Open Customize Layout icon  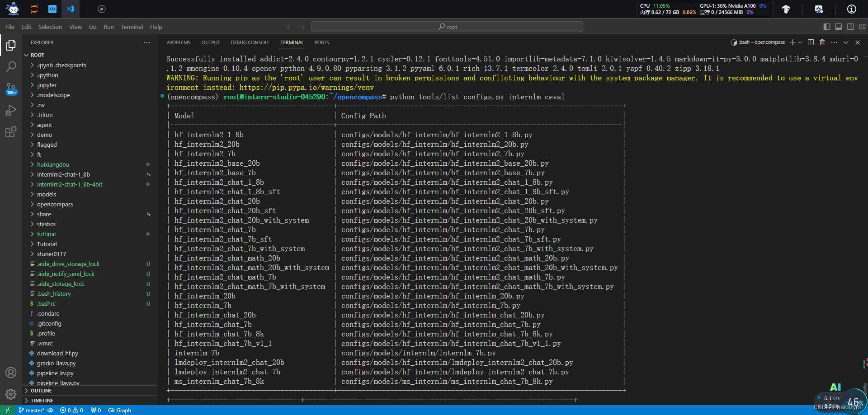[x=863, y=27]
